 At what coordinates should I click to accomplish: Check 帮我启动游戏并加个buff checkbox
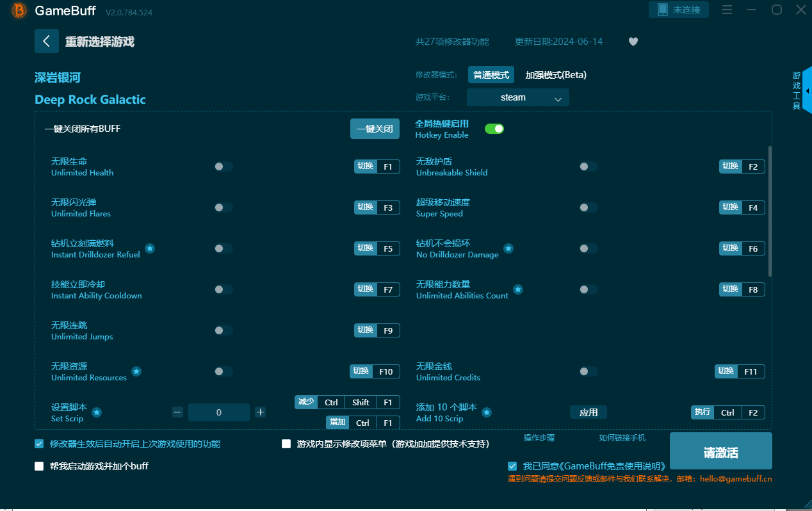[x=40, y=466]
